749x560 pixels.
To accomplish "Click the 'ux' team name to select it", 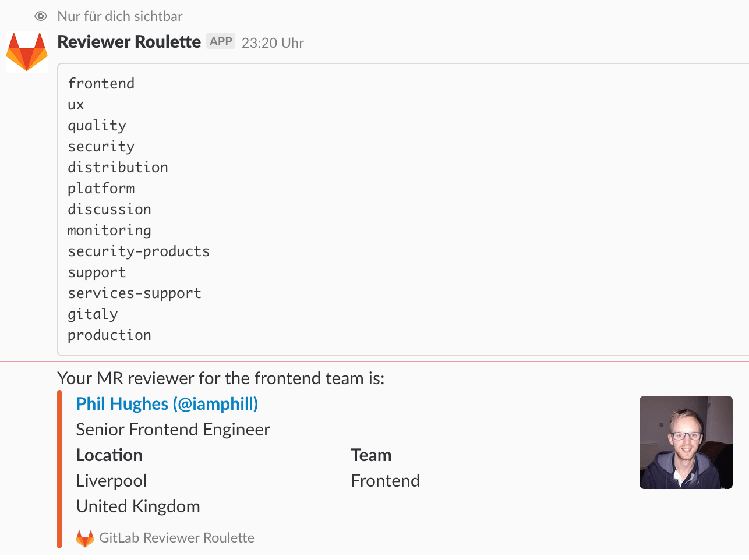I will point(76,104).
